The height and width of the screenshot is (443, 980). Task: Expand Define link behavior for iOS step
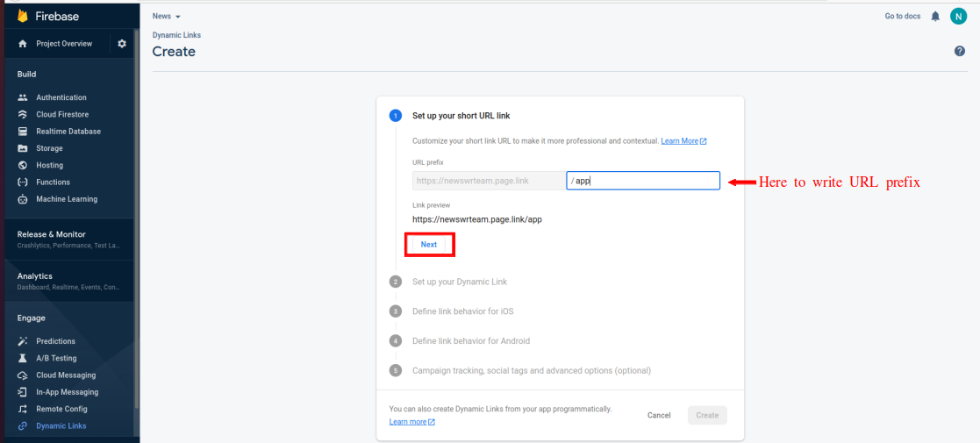(462, 311)
